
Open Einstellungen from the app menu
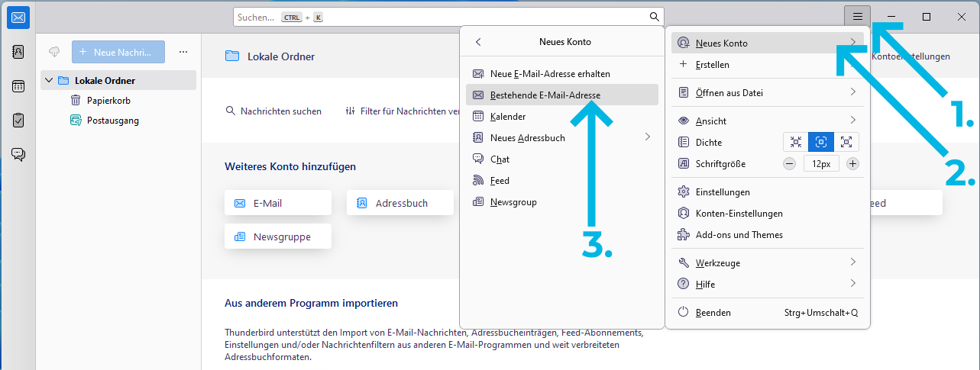[722, 192]
